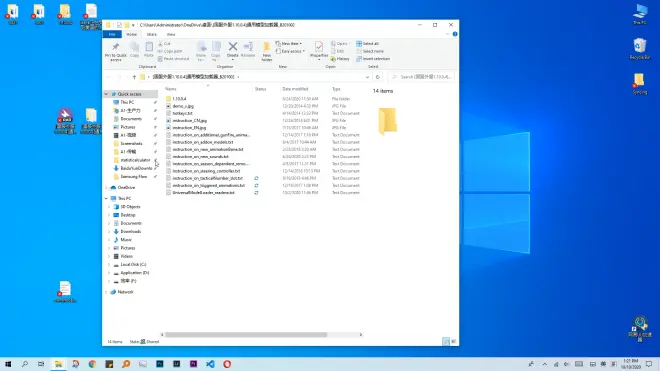
Task: Click Cut in the Clipboard group
Action: coord(165,44)
